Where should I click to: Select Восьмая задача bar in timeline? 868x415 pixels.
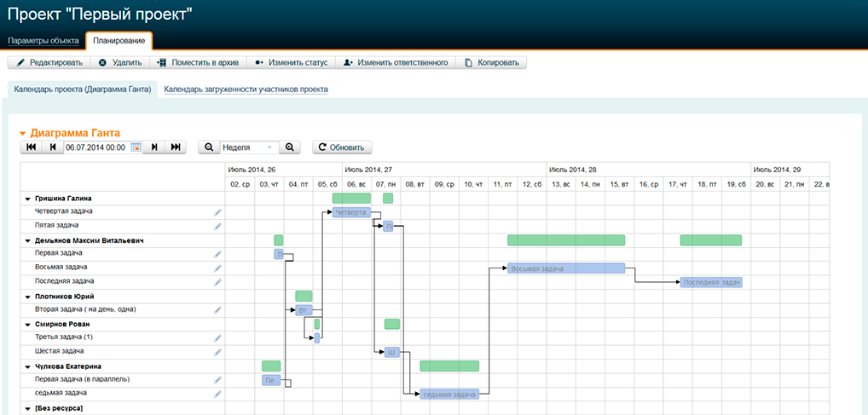[566, 268]
